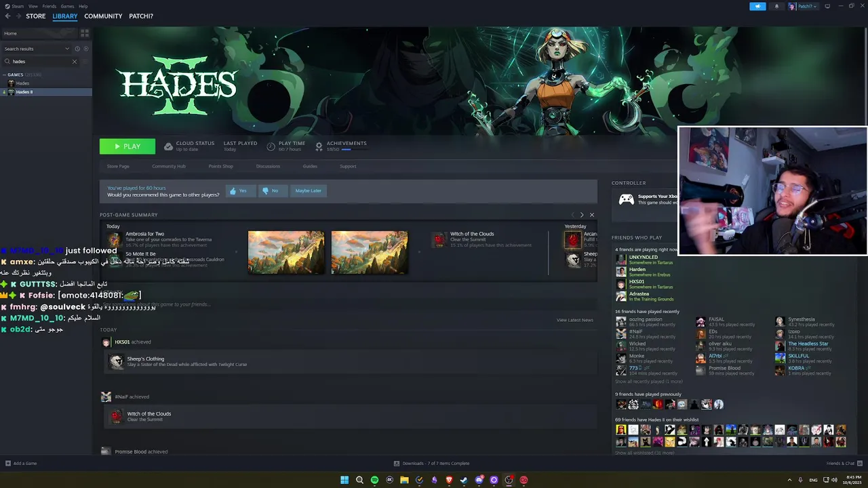This screenshot has width=868, height=488.
Task: Go back with the navigation arrow
Action: (x=7, y=16)
